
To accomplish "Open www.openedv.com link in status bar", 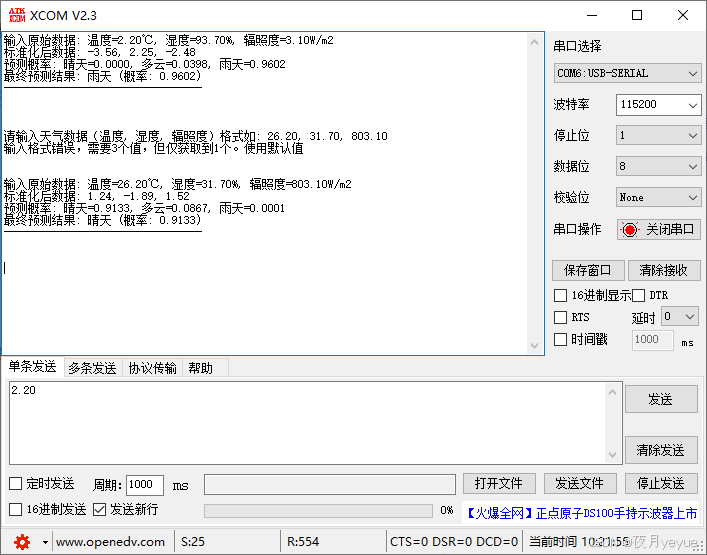I will (110, 541).
